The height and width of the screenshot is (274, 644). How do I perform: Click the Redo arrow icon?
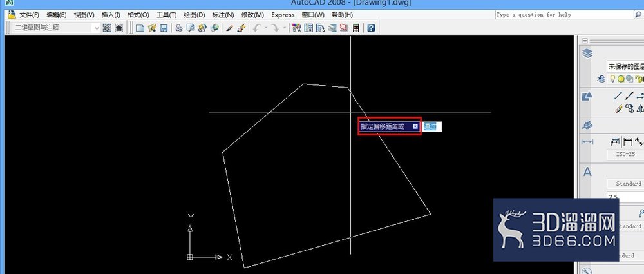click(x=275, y=28)
